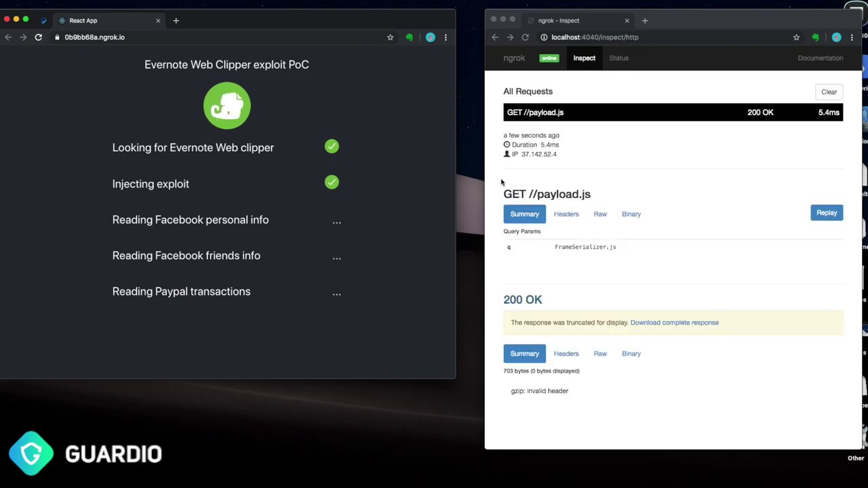Open ngrok Status page

pyautogui.click(x=618, y=58)
